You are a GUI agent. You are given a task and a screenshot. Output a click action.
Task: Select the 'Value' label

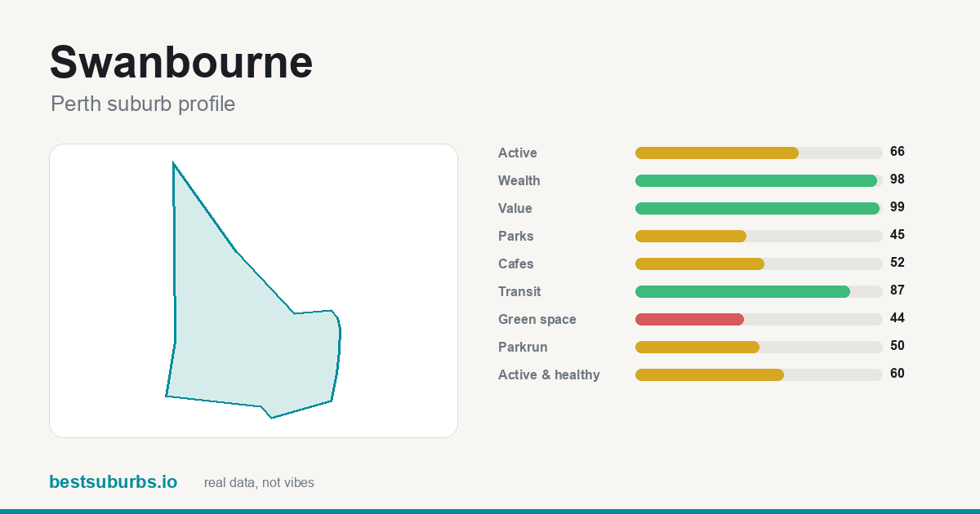click(x=515, y=208)
